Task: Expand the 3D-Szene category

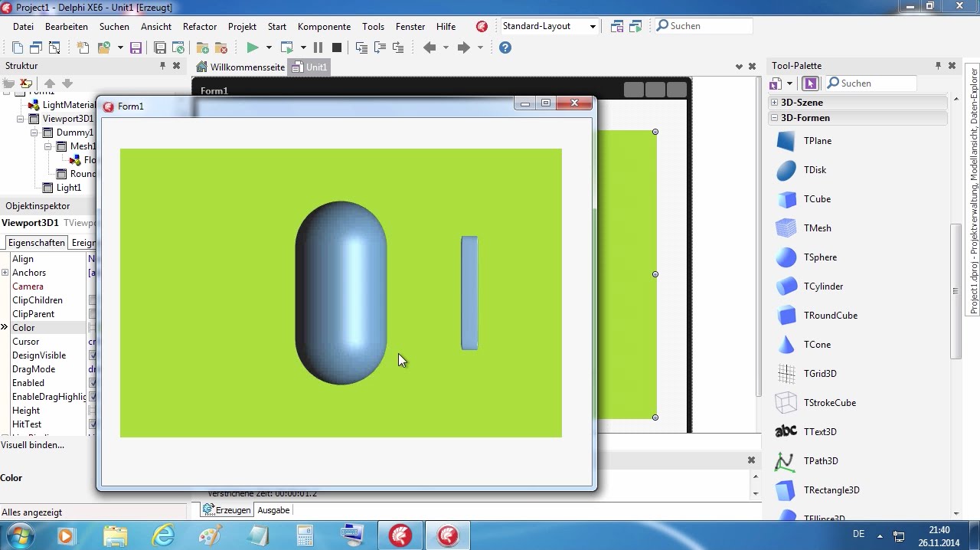Action: 774,103
